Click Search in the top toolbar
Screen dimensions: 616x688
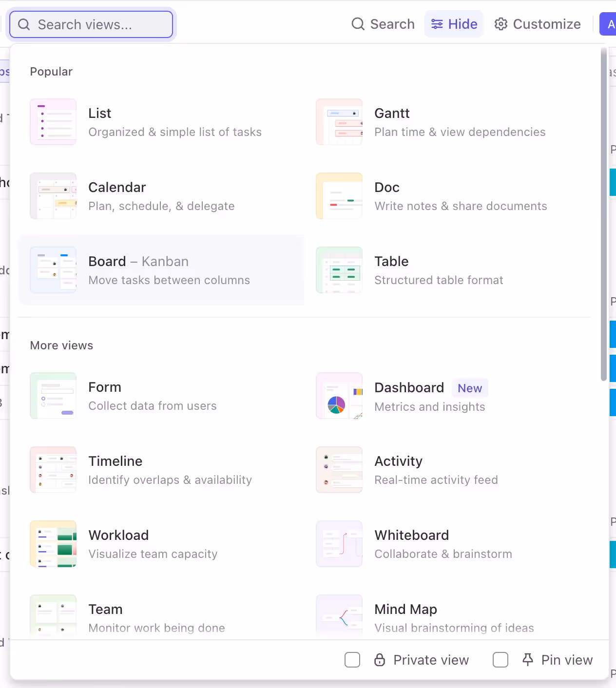[x=383, y=24]
